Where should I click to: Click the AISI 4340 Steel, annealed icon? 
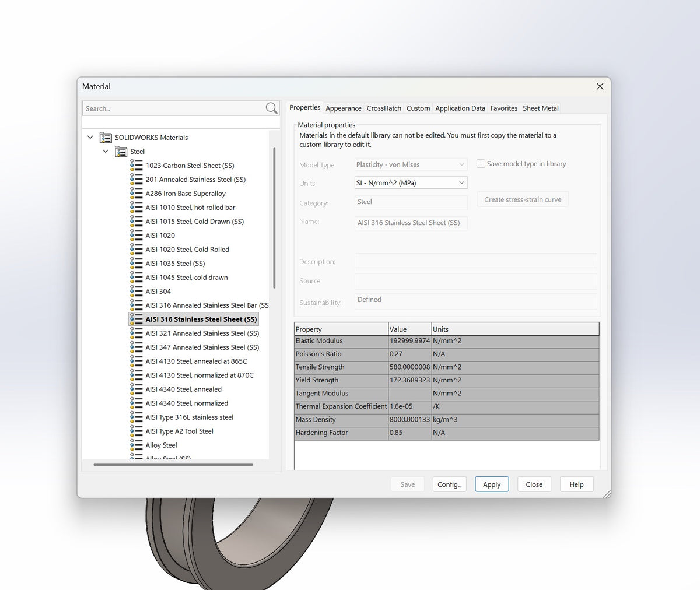[136, 389]
